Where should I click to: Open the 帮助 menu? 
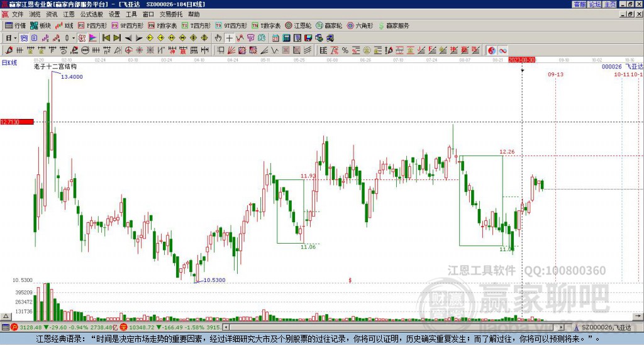click(x=194, y=14)
